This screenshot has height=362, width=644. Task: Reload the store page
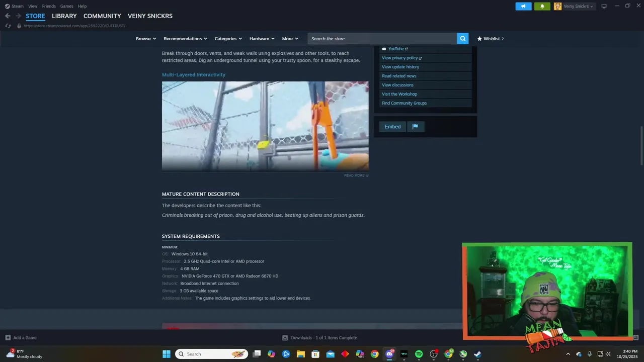(x=8, y=26)
